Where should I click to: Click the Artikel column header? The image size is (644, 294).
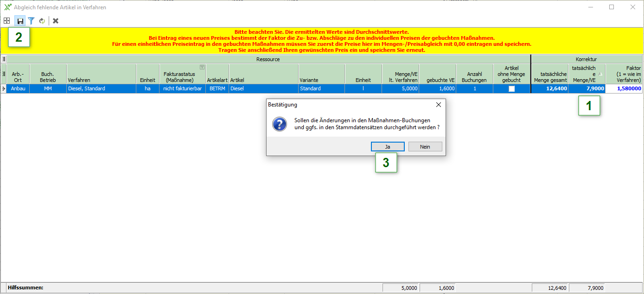[x=263, y=80]
